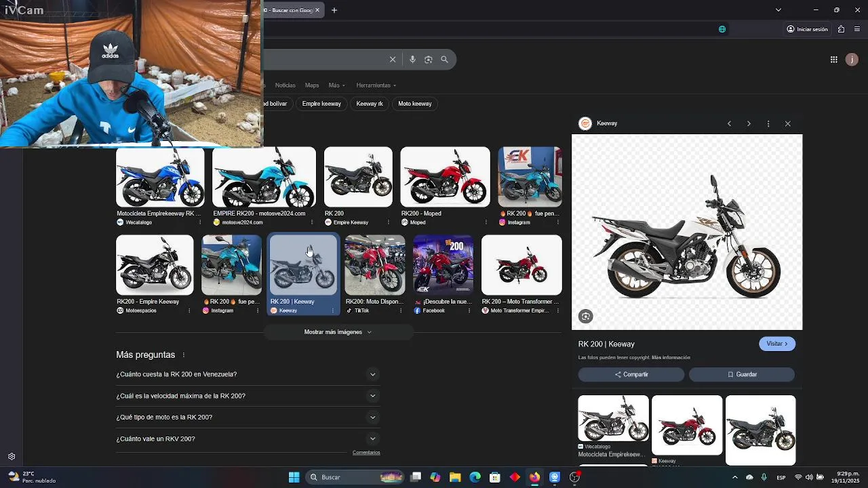868x488 pixels.
Task: Open RK 200 | Keeway highlighted thumbnail
Action: pos(303,265)
